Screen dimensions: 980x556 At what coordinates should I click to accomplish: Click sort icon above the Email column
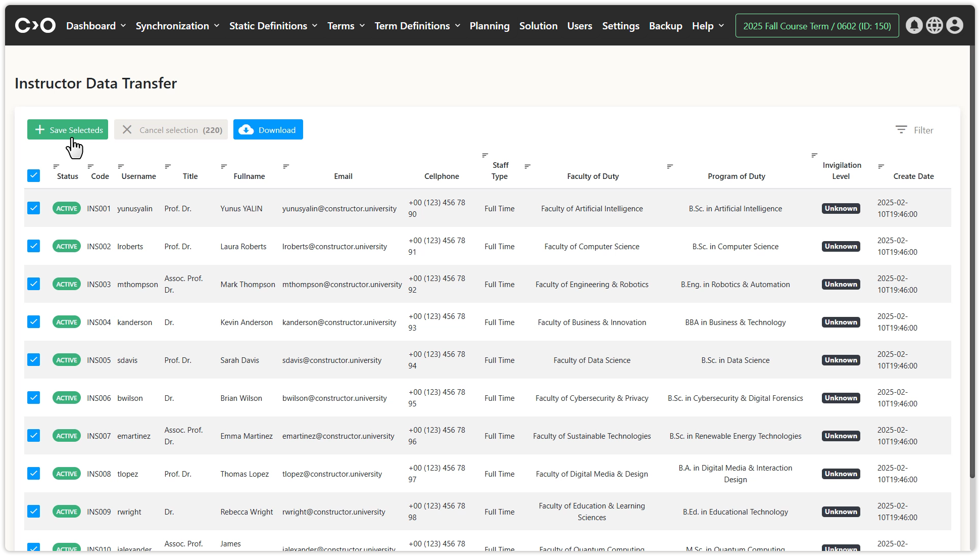tap(286, 166)
